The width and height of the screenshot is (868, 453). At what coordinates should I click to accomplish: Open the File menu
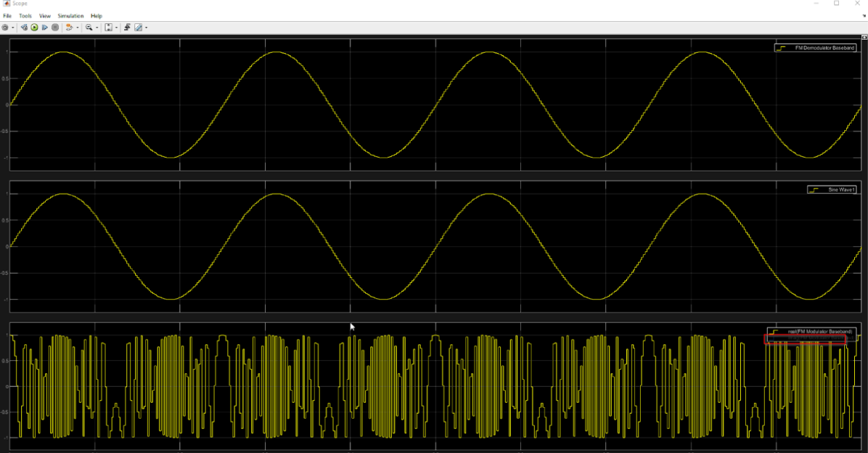[7, 15]
